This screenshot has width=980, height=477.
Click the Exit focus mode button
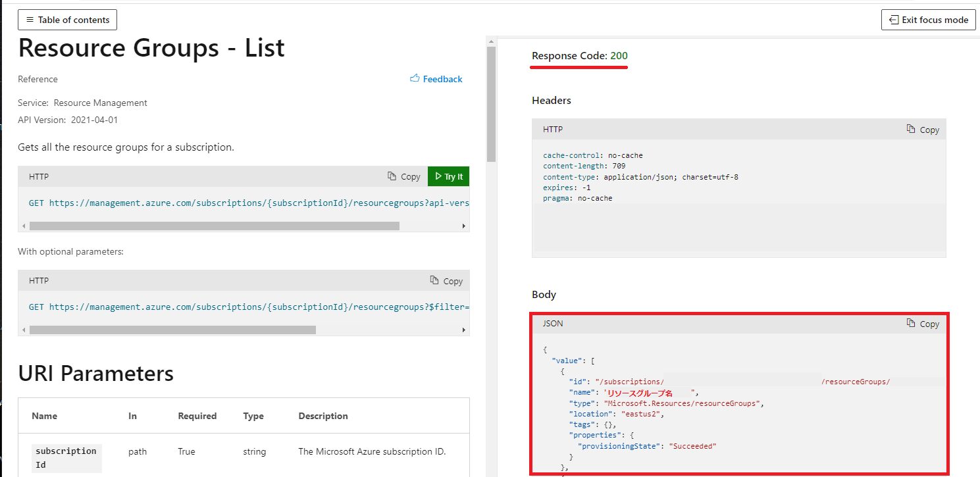click(x=928, y=20)
